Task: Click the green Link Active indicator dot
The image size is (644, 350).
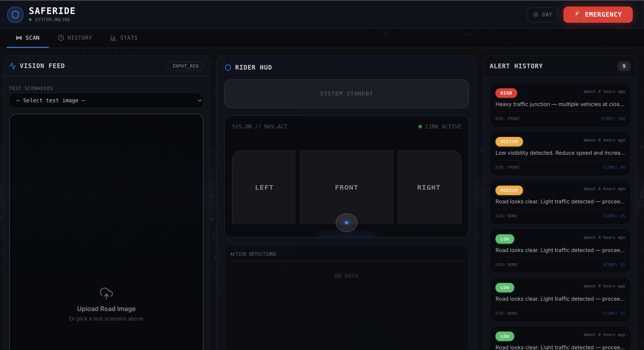Action: [420, 127]
